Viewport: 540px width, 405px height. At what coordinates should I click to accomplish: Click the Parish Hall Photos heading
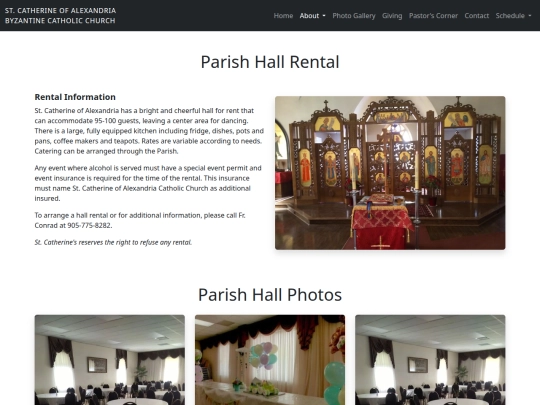(270, 295)
